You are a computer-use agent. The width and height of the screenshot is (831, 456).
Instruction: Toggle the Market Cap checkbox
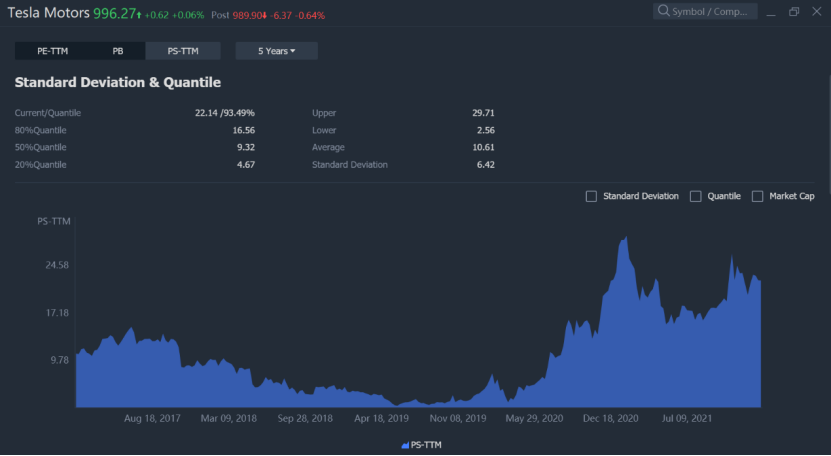758,196
